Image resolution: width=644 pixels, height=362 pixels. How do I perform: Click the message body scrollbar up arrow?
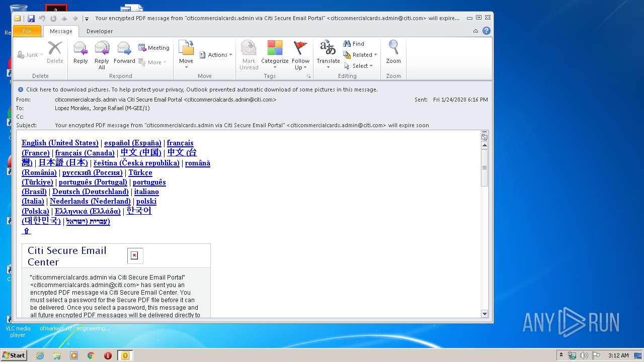pyautogui.click(x=485, y=146)
